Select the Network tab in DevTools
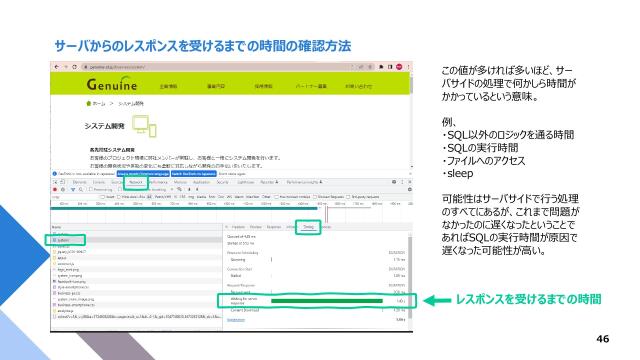 (136, 182)
